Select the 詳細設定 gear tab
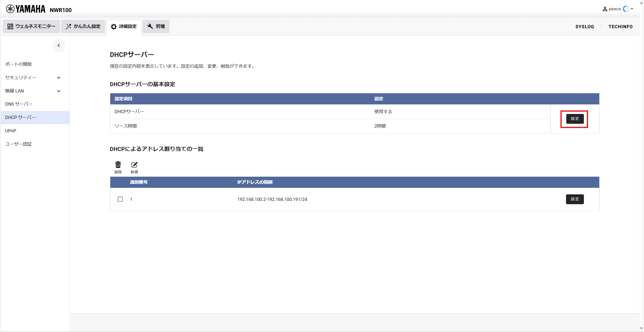This screenshot has width=644, height=332. click(x=124, y=26)
